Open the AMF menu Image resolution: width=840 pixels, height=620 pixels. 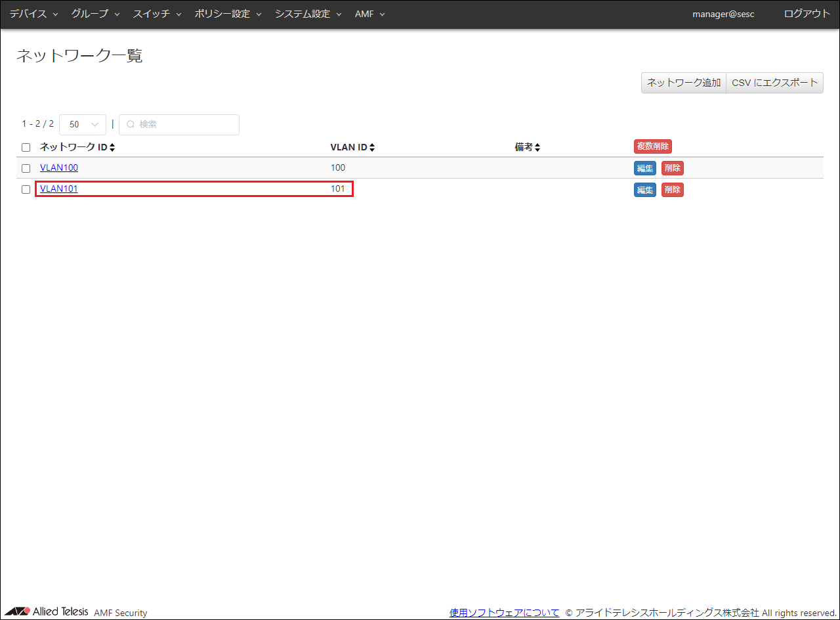(x=369, y=14)
